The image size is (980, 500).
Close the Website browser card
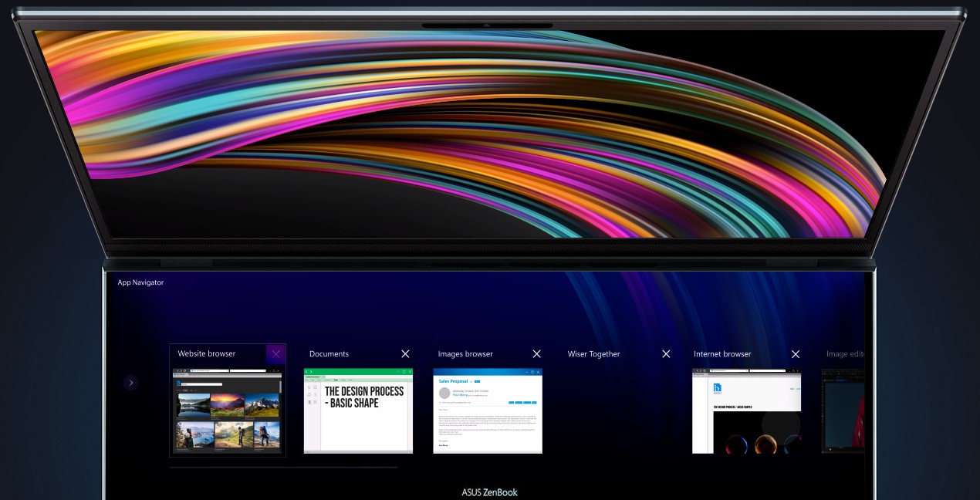point(275,353)
